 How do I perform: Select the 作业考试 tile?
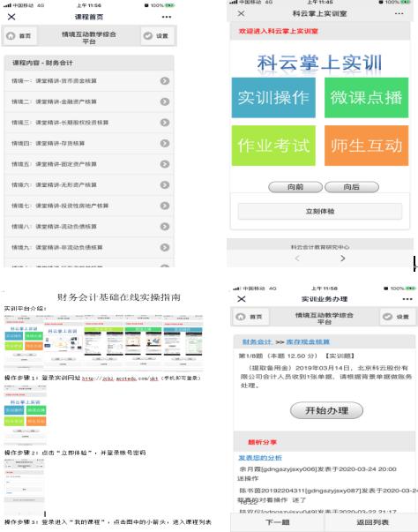click(273, 146)
